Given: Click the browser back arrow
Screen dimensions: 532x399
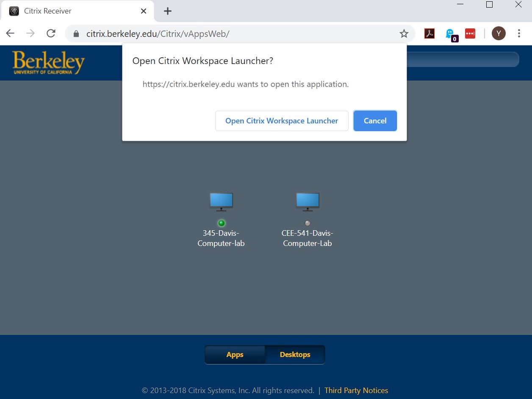Looking at the screenshot, I should (10, 33).
